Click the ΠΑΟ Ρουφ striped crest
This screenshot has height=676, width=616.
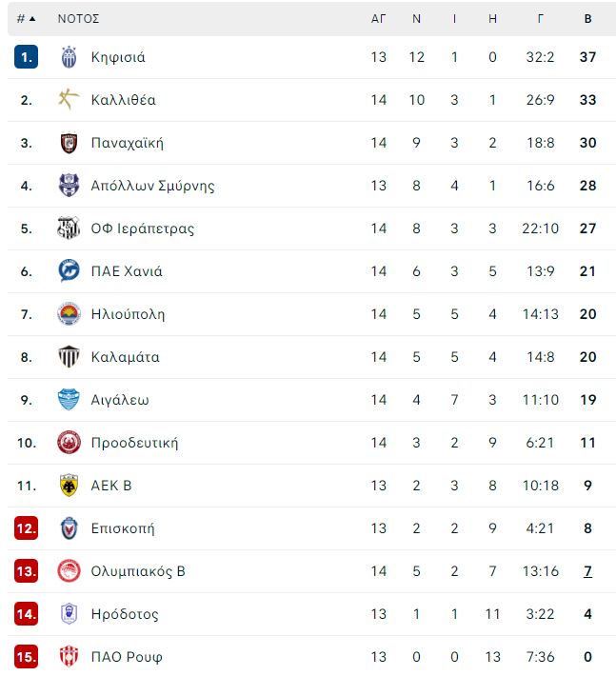[69, 657]
